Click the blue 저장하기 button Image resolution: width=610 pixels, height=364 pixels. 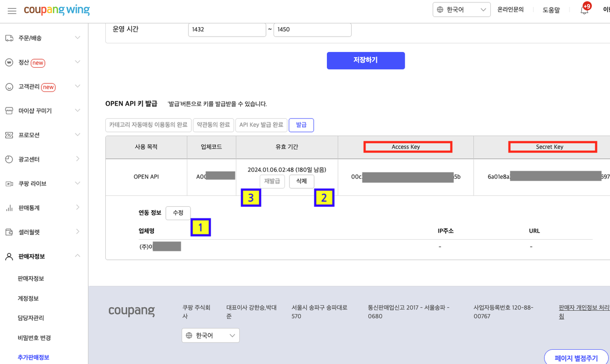[x=366, y=61]
